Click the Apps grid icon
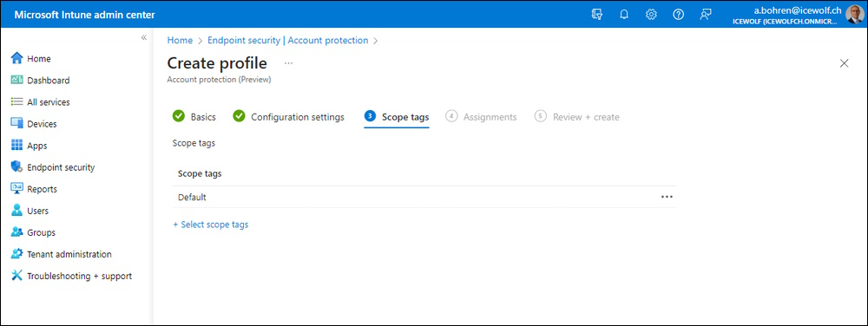 [x=16, y=146]
